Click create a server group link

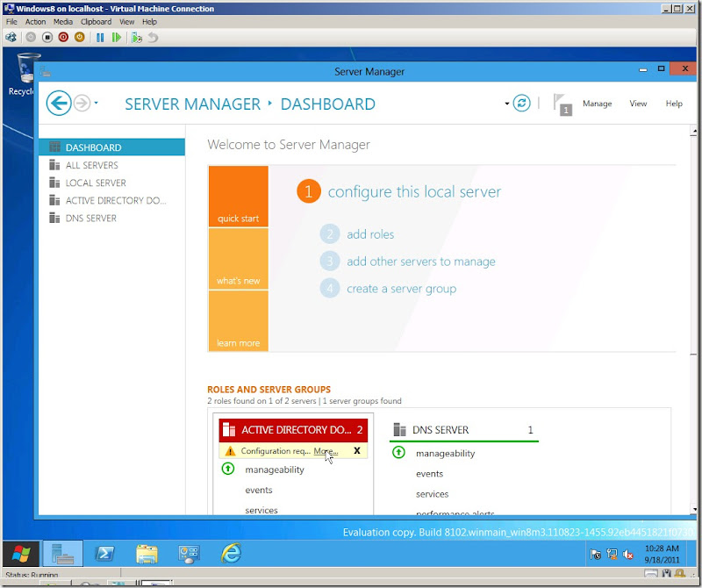[401, 289]
